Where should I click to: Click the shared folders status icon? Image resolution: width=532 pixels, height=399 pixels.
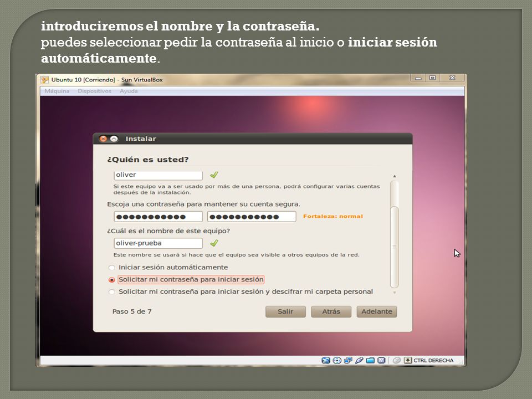coord(371,360)
